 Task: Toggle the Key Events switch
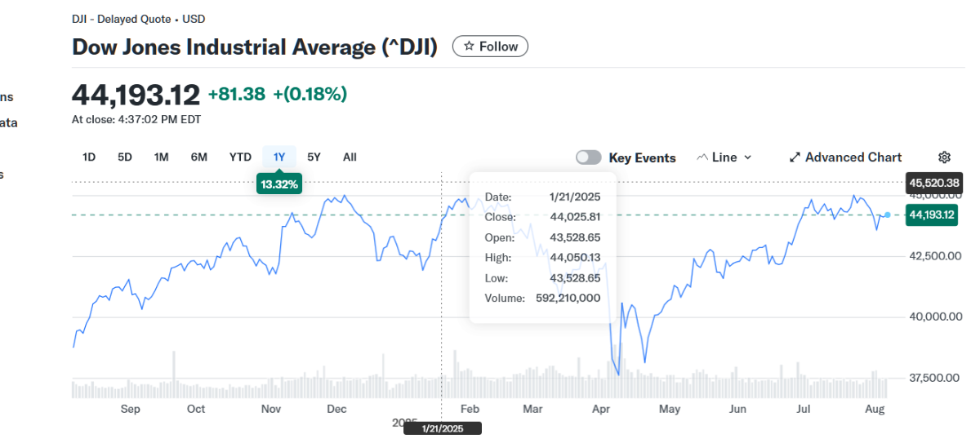pos(589,157)
